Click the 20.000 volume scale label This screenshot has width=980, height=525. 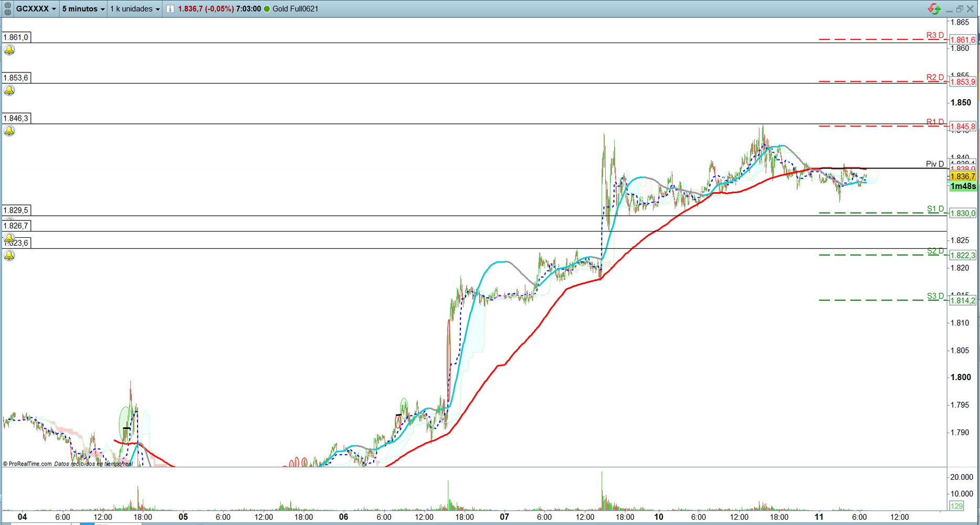[962, 477]
